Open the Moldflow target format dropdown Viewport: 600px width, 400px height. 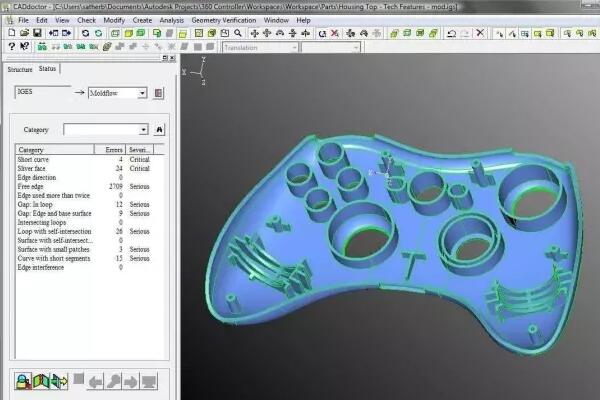click(143, 93)
